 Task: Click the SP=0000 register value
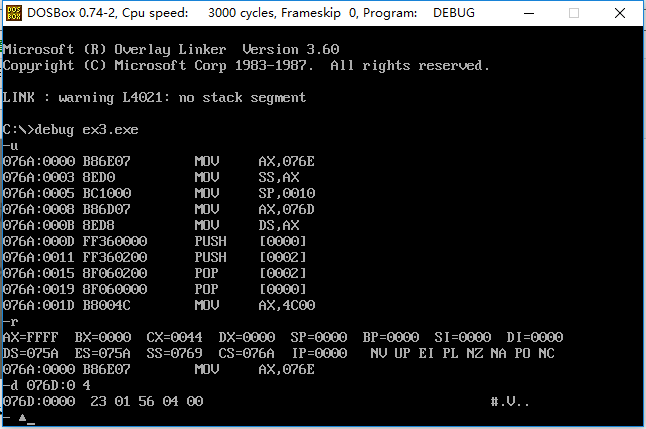[x=319, y=337]
